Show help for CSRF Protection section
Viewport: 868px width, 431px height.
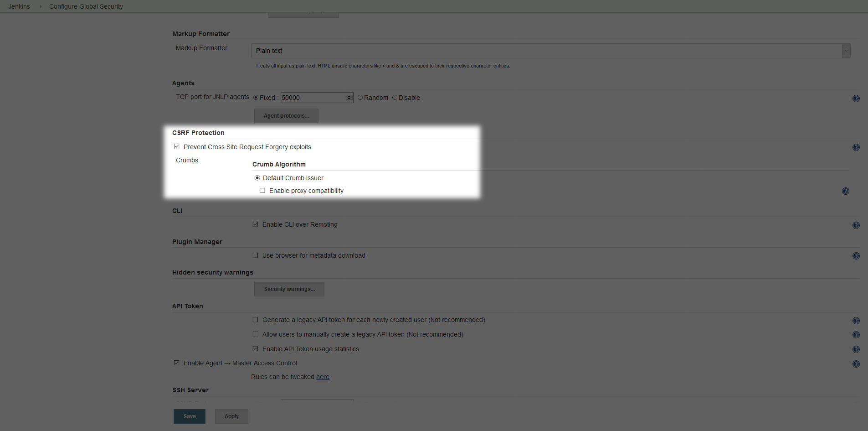pos(856,147)
